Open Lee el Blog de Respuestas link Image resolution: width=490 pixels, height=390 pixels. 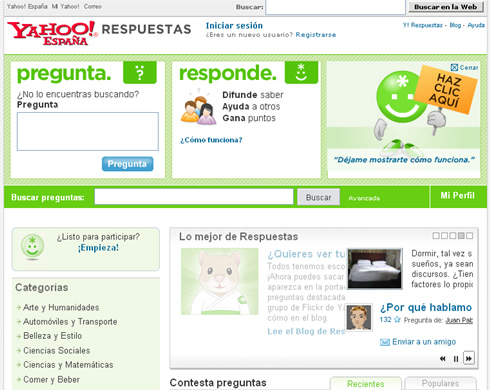306,331
